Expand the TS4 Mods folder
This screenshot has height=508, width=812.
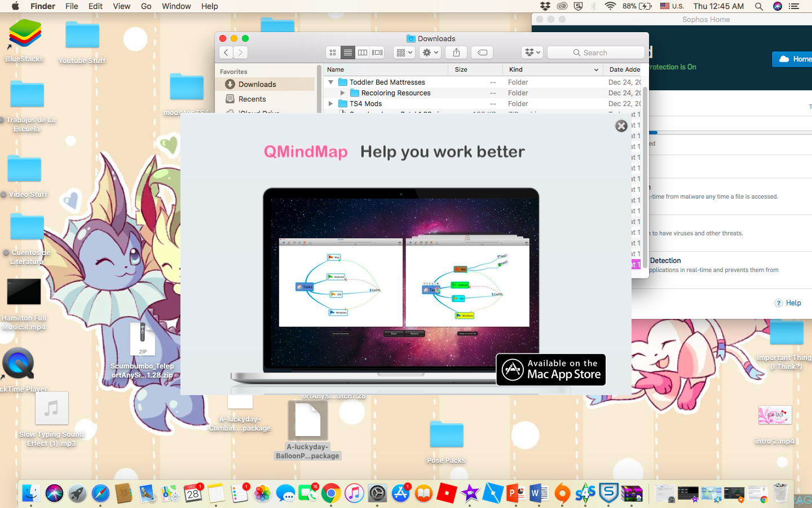pyautogui.click(x=331, y=104)
